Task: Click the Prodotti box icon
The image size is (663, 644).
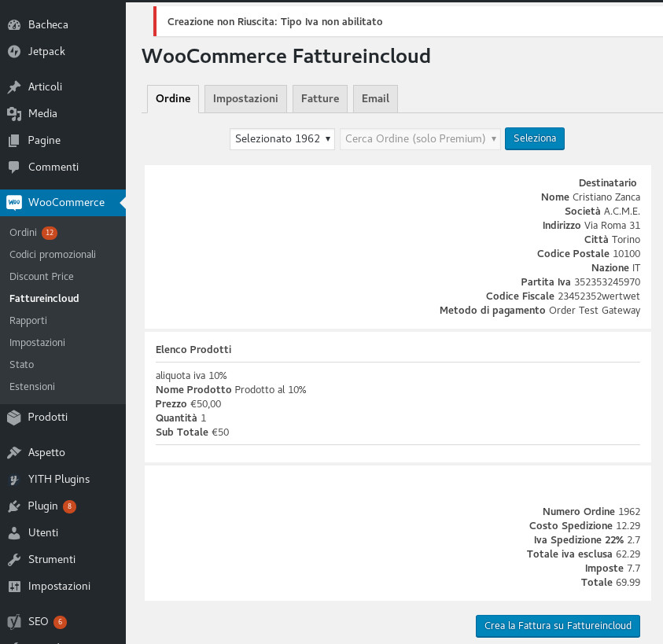Action: 14,418
